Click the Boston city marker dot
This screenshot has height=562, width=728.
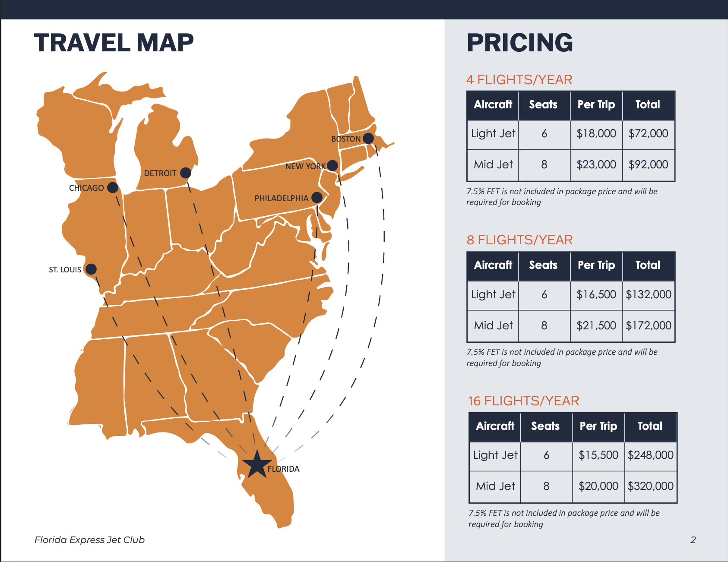368,138
